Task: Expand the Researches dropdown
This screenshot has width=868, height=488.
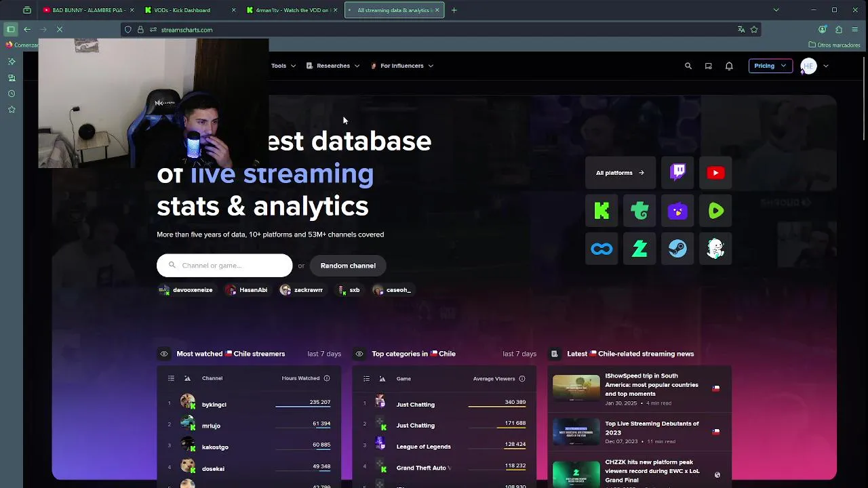Action: [x=333, y=66]
